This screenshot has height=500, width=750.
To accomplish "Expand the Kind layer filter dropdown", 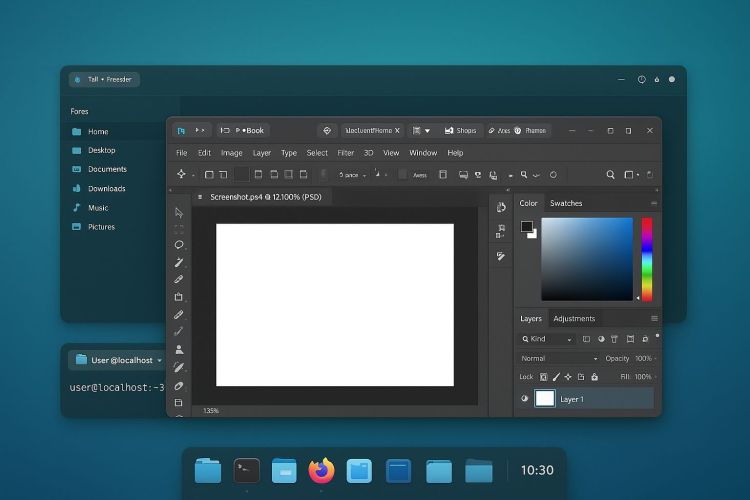I will [x=545, y=339].
